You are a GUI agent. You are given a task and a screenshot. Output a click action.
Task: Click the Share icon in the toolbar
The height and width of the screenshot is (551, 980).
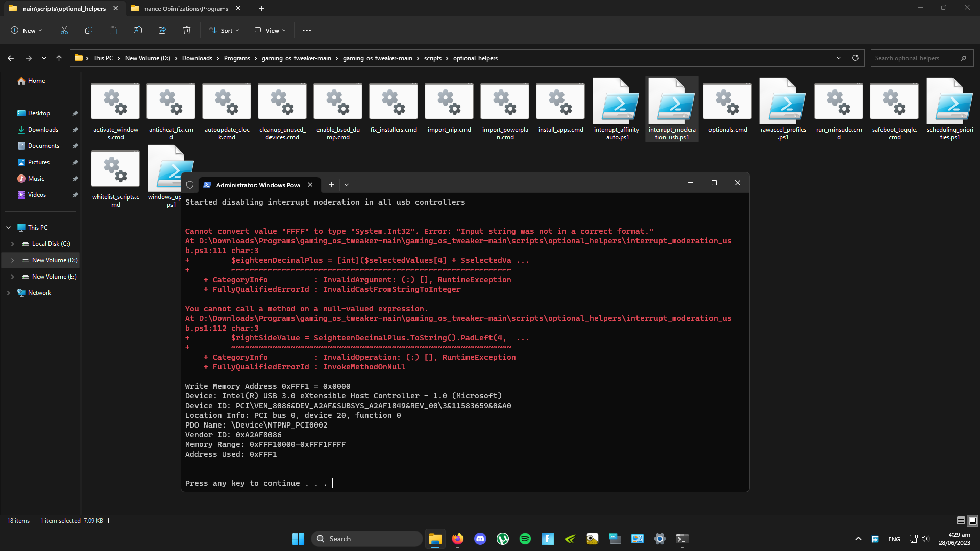(162, 30)
